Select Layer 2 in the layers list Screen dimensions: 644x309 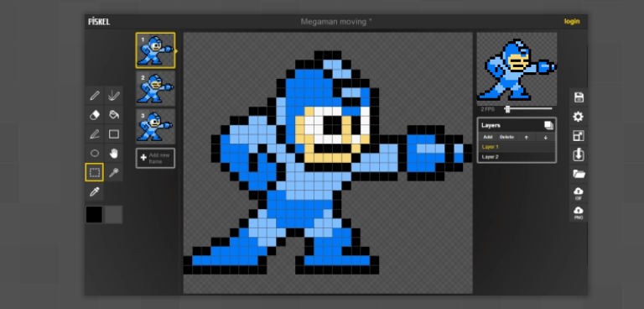[x=517, y=157]
